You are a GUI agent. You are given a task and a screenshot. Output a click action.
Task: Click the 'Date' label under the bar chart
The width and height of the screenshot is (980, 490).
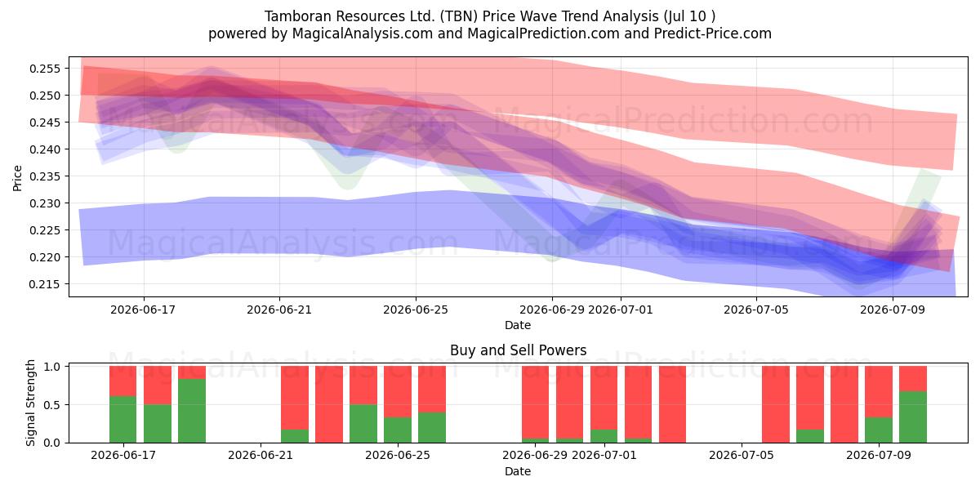pyautogui.click(x=518, y=471)
